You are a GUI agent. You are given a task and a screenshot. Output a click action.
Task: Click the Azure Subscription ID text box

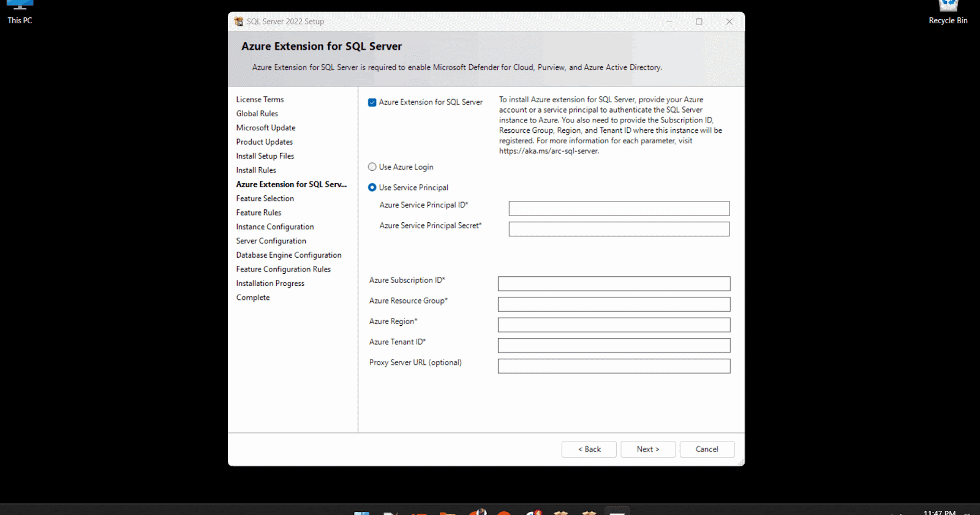click(614, 284)
